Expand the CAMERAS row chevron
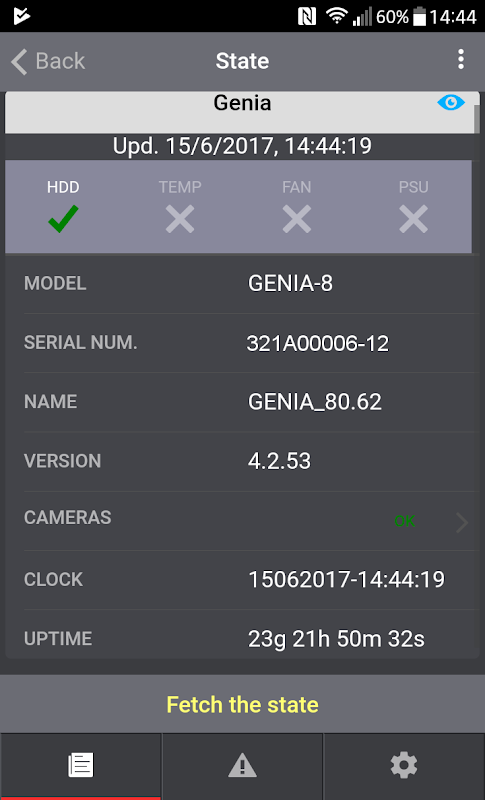The width and height of the screenshot is (485, 800). 462,522
